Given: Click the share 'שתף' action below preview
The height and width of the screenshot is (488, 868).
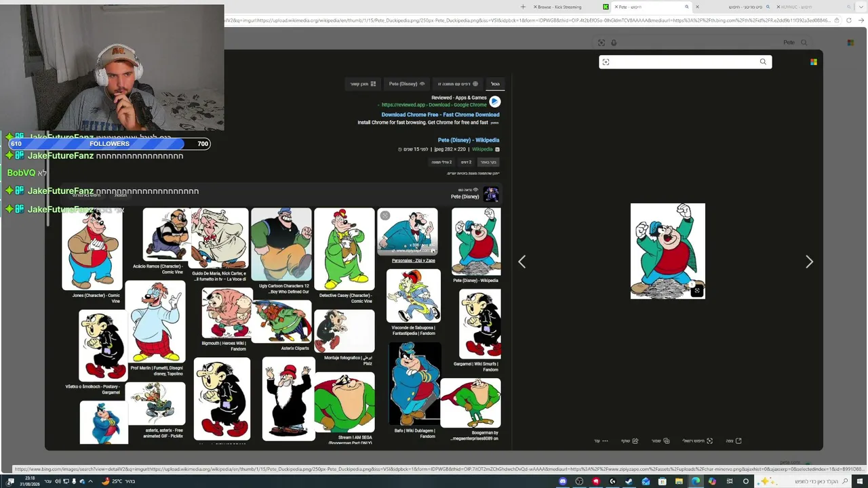Looking at the screenshot, I should tap(630, 441).
